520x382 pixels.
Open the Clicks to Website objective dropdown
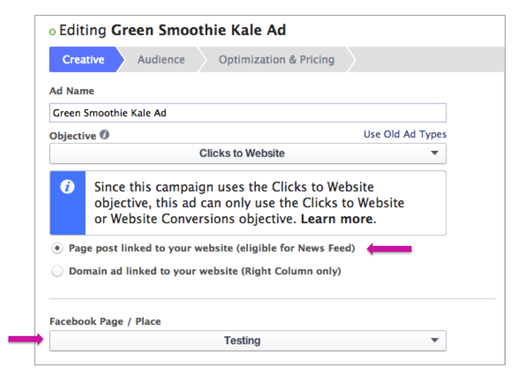point(248,153)
